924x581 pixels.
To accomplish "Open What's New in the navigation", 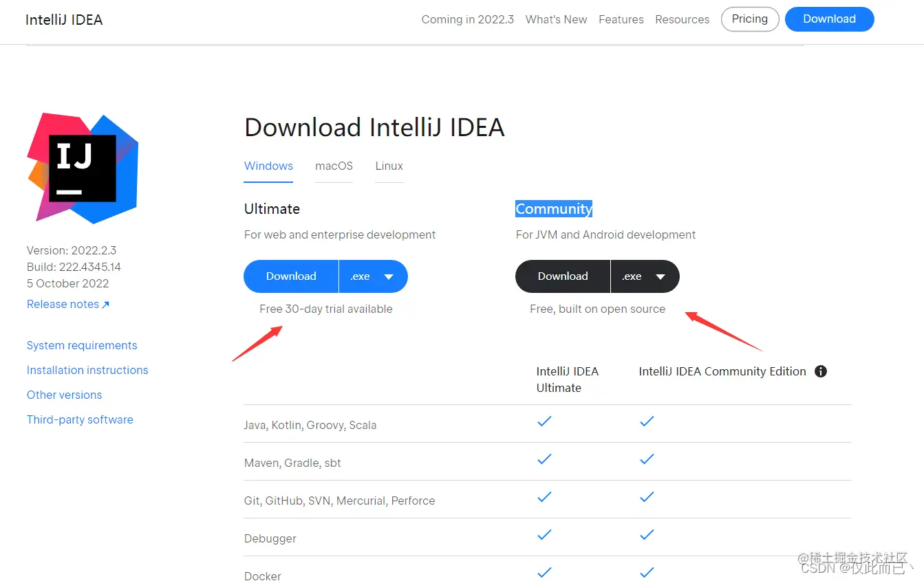I will 556,19.
